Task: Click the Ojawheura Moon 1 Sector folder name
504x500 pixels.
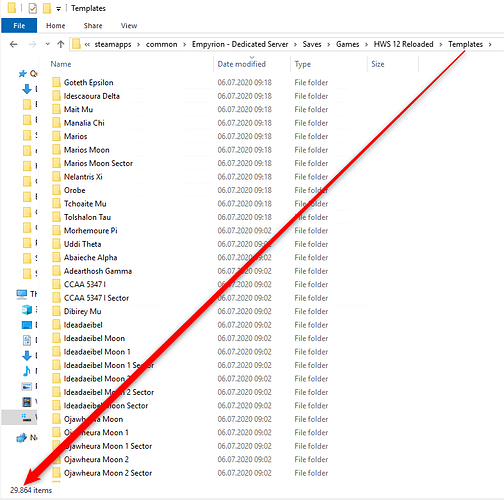Action: pyautogui.click(x=108, y=446)
